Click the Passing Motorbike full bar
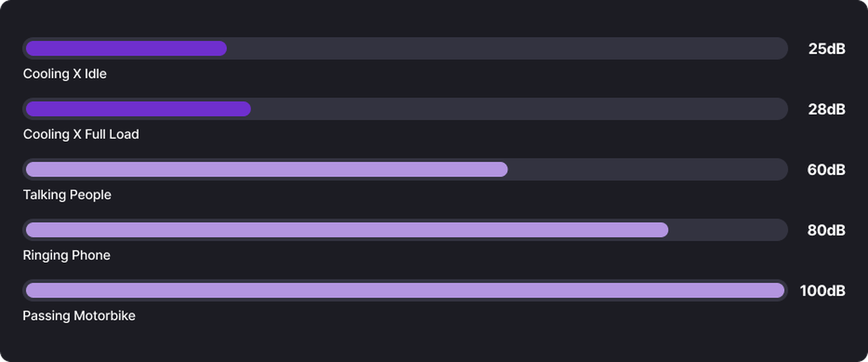Image resolution: width=868 pixels, height=362 pixels. click(x=405, y=291)
